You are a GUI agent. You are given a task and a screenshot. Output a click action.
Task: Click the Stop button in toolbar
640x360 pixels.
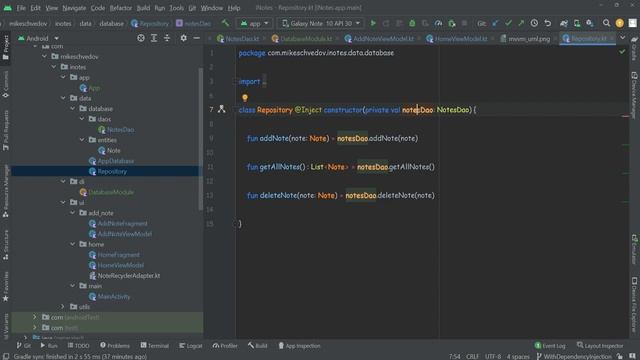pos(464,23)
